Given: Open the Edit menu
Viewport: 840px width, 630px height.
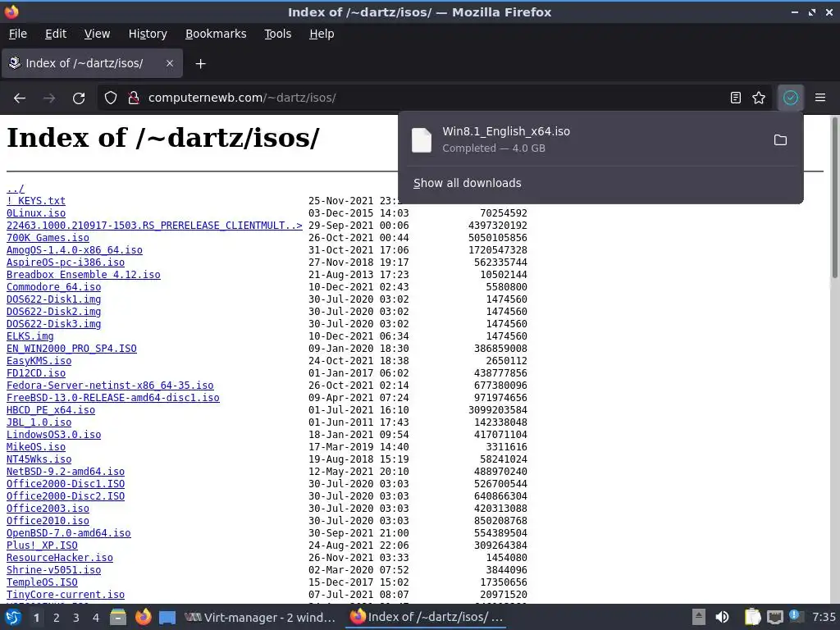Looking at the screenshot, I should tap(56, 34).
